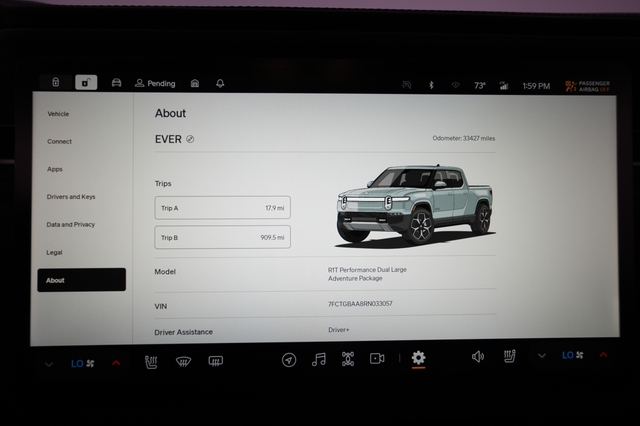Viewport: 640px width, 426px height.
Task: Open the Apps settings section
Action: [x=55, y=169]
